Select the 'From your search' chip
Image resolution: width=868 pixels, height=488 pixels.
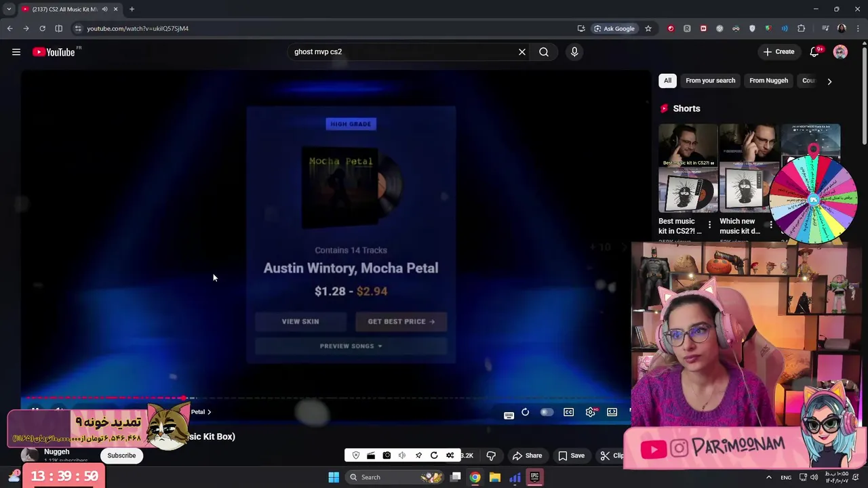click(710, 81)
